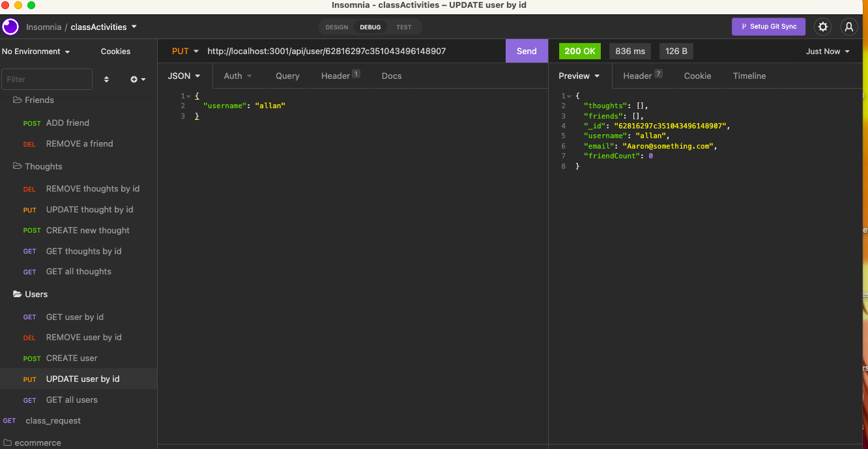Click the Insomnia breadcrumb link
868x449 pixels.
pos(44,27)
